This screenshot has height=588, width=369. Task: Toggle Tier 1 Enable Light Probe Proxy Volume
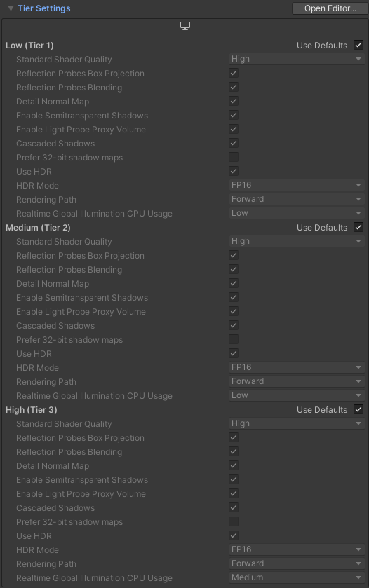pyautogui.click(x=234, y=130)
